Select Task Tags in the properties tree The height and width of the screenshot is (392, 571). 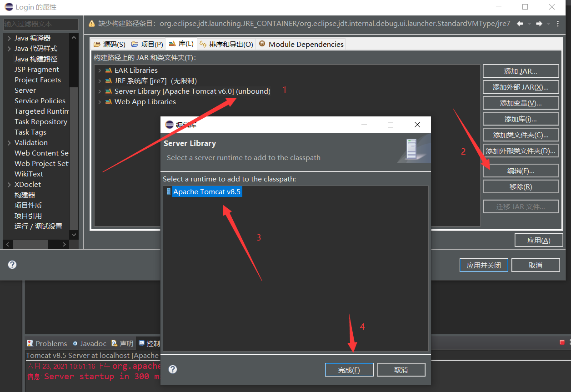30,132
